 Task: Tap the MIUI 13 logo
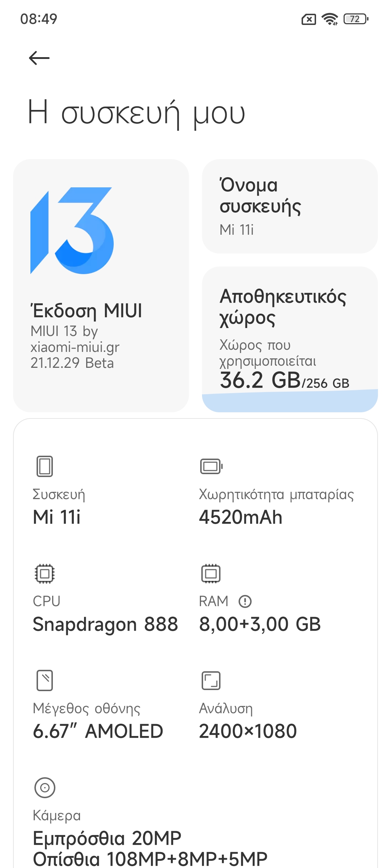point(72,231)
